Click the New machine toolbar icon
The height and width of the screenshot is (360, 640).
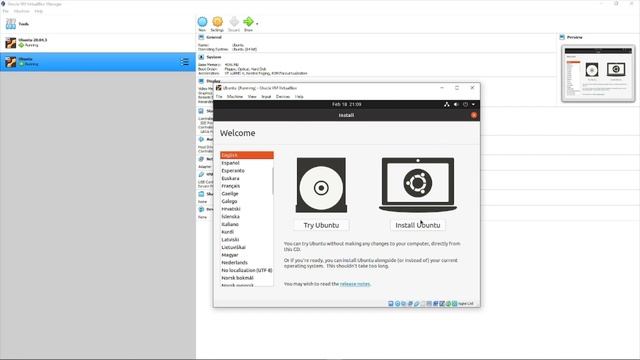202,22
